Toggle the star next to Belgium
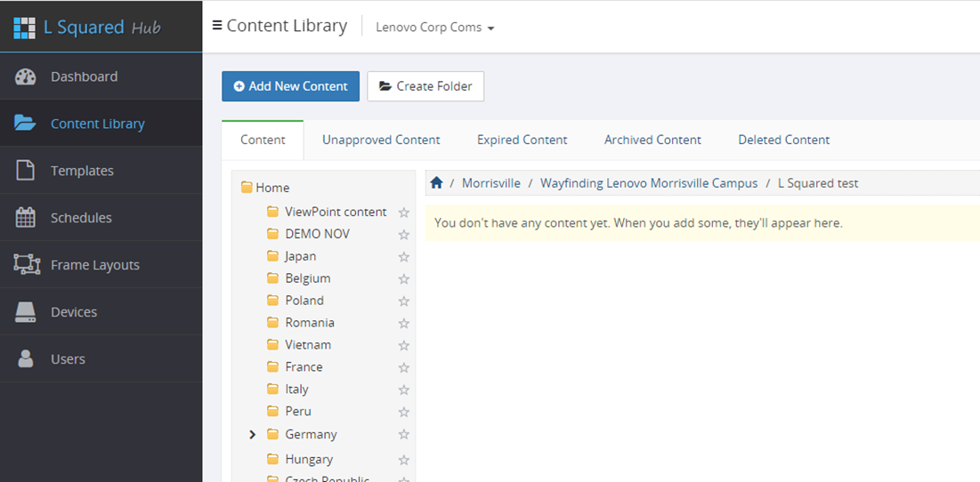Screen dimensions: 980x482 tap(404, 279)
